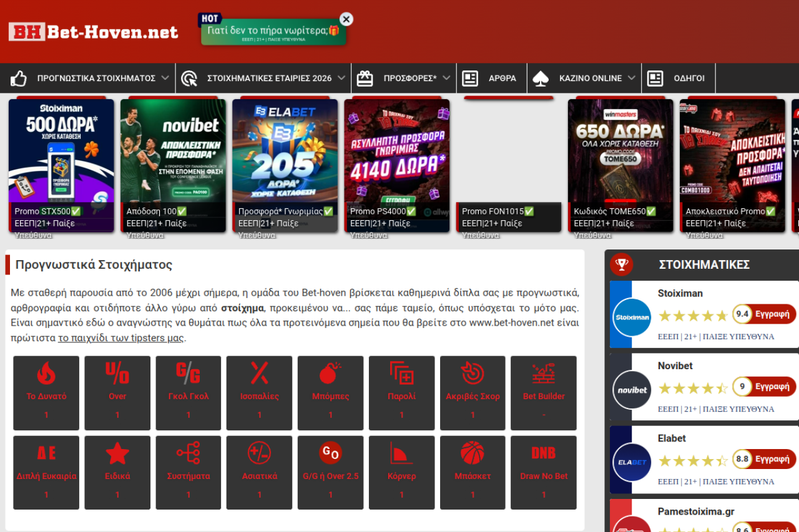Open the Ασιατικά plus/minus tile

(260, 473)
